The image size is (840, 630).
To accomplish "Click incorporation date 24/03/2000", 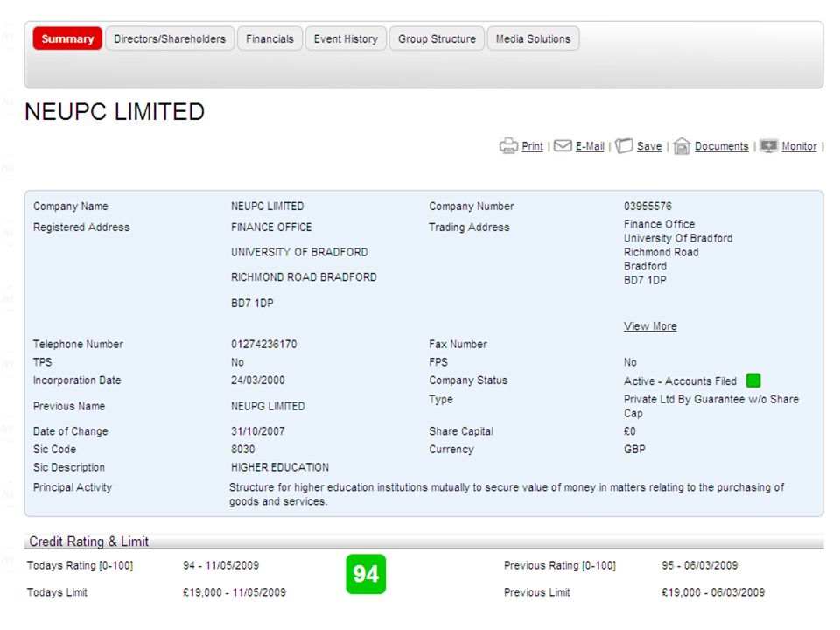I will pyautogui.click(x=258, y=381).
